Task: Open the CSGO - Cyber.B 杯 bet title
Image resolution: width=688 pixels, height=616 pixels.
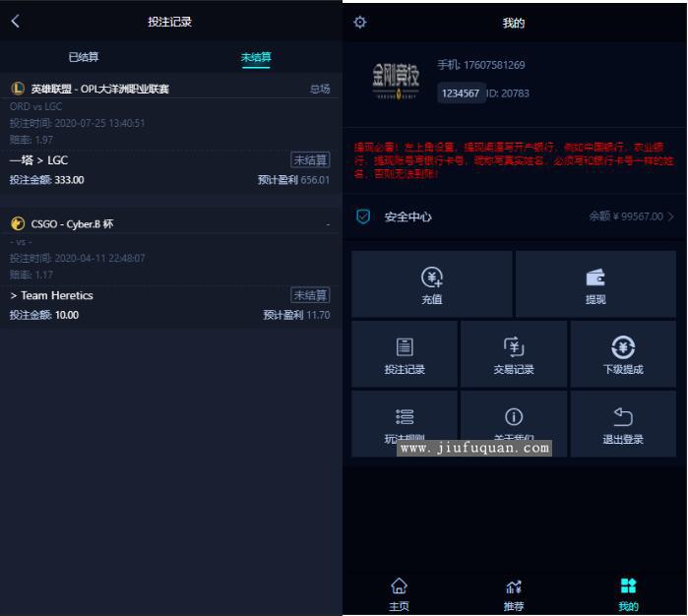Action: (x=72, y=224)
